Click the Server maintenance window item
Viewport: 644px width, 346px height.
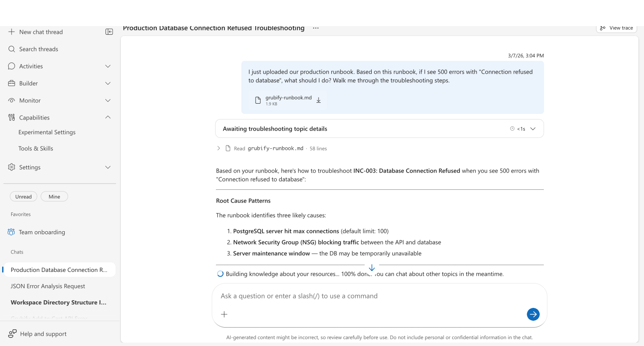click(x=271, y=254)
